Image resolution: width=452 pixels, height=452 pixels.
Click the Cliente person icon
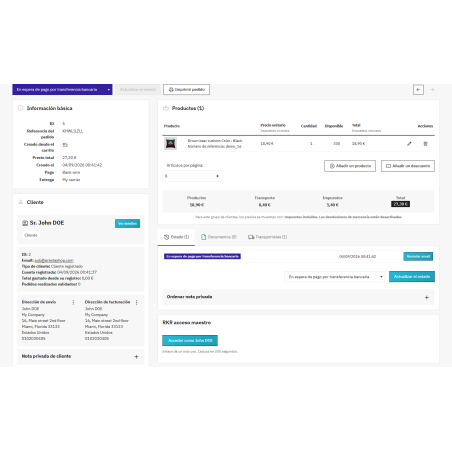click(x=21, y=202)
